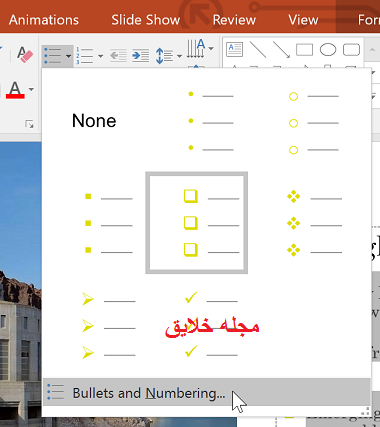Choose filled round bullets style
The width and height of the screenshot is (380, 427).
[x=196, y=121]
